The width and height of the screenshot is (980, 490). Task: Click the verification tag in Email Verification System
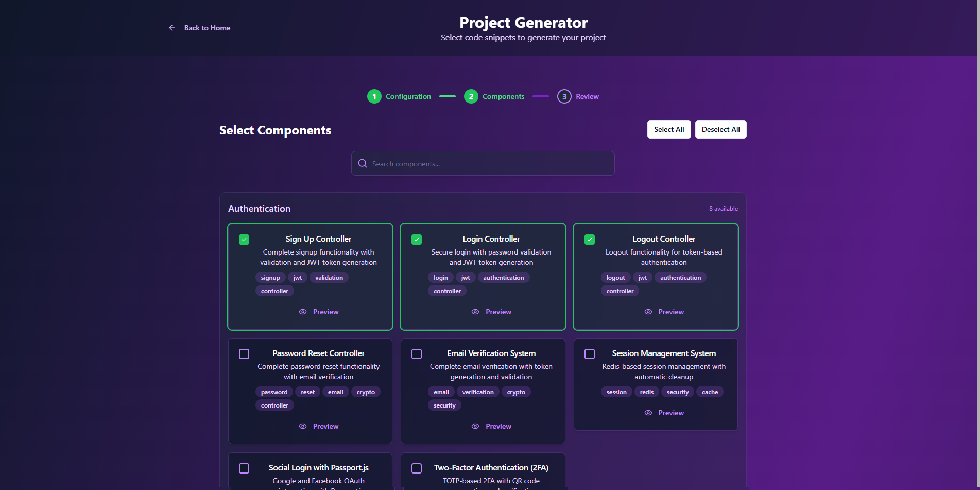coord(478,392)
